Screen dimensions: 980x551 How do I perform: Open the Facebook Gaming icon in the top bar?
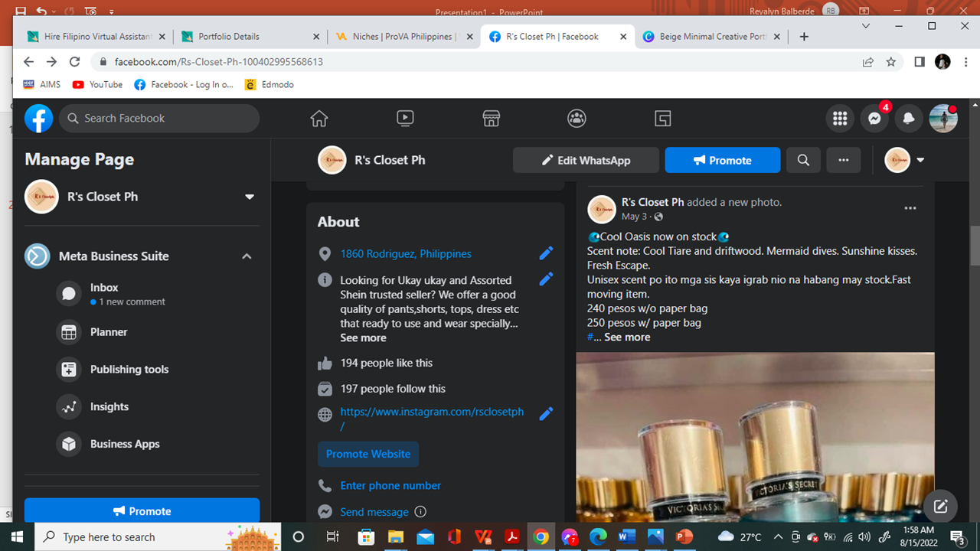click(662, 119)
